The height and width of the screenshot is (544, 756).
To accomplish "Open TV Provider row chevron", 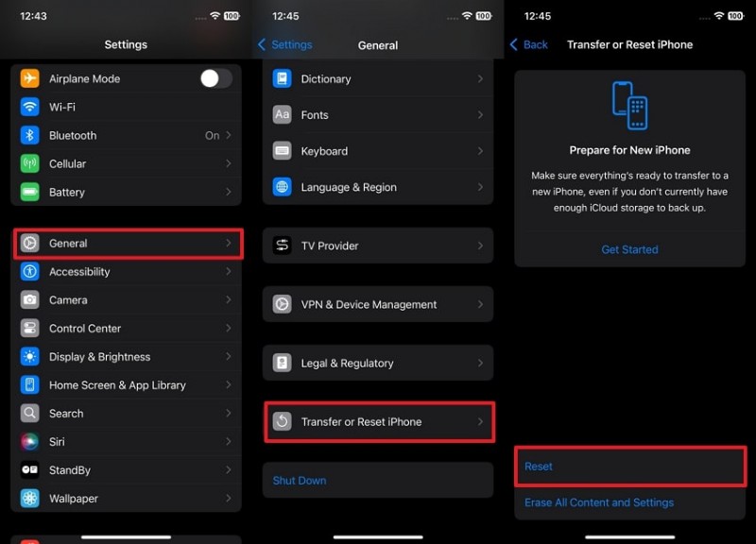I will pos(480,246).
